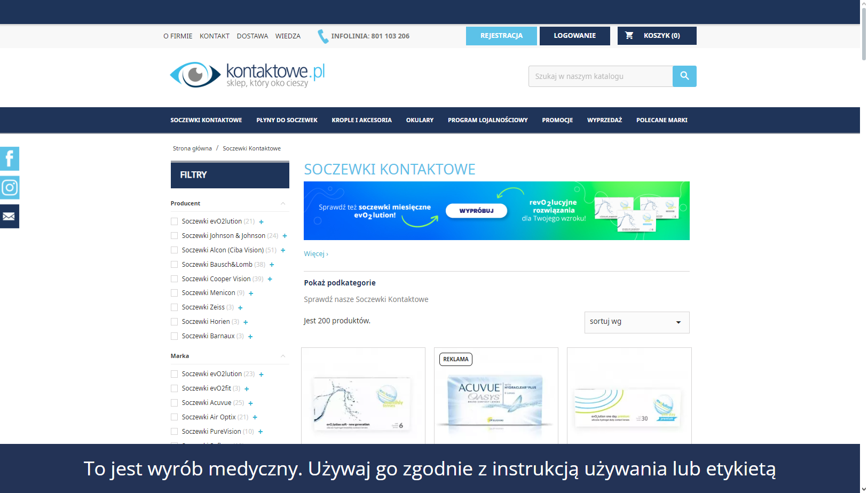Open Polecane marki menu item

661,120
